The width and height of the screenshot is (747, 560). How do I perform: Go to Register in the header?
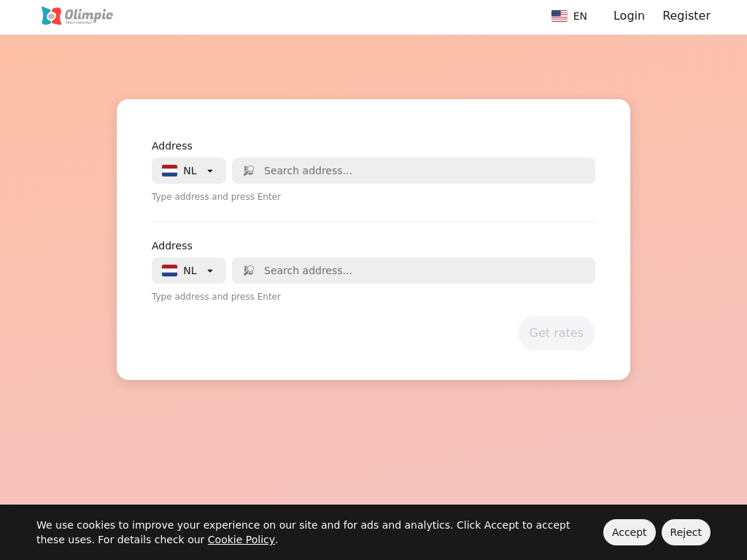click(x=686, y=16)
